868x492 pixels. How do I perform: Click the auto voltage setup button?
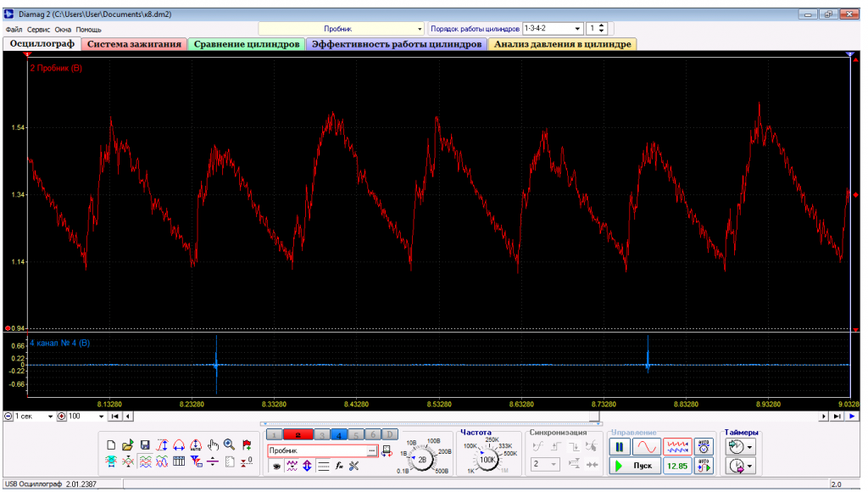[x=704, y=446]
